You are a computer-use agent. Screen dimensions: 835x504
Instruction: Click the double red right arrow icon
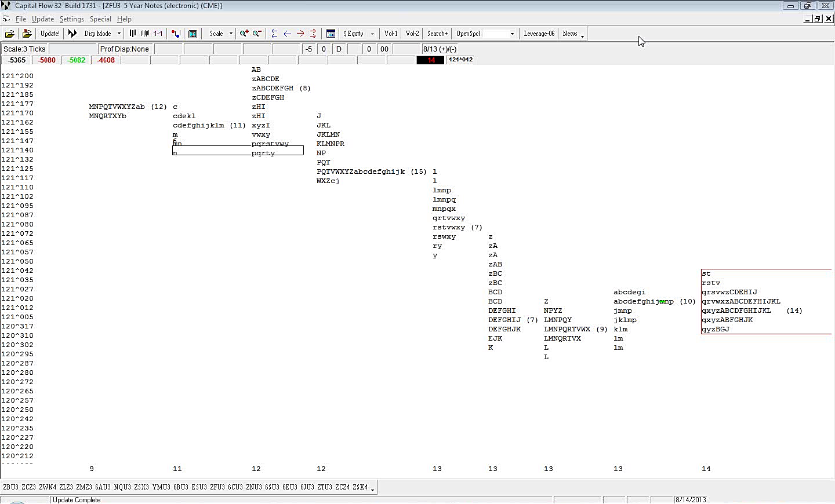313,34
